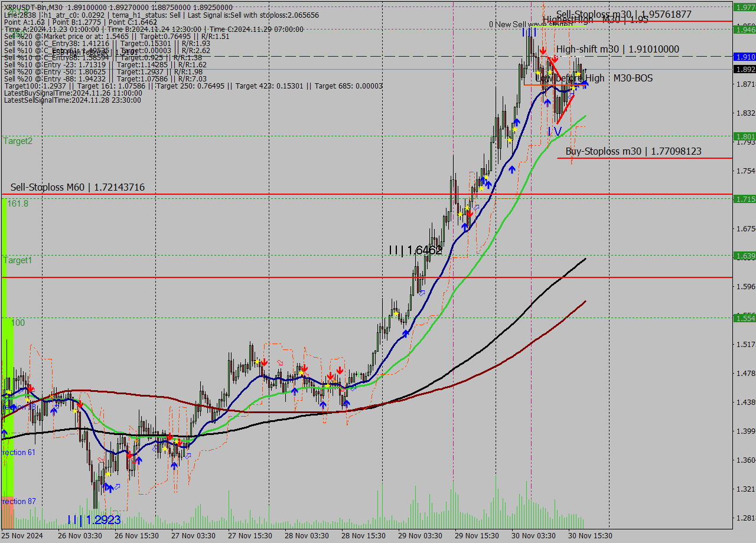Click the blue wave III label near the top

tap(529, 31)
